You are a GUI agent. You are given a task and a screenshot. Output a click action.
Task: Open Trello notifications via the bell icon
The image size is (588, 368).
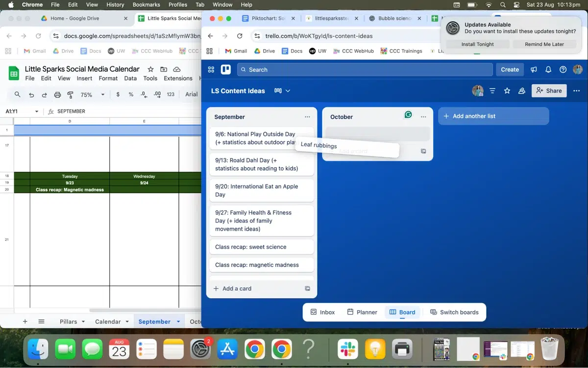pos(548,69)
